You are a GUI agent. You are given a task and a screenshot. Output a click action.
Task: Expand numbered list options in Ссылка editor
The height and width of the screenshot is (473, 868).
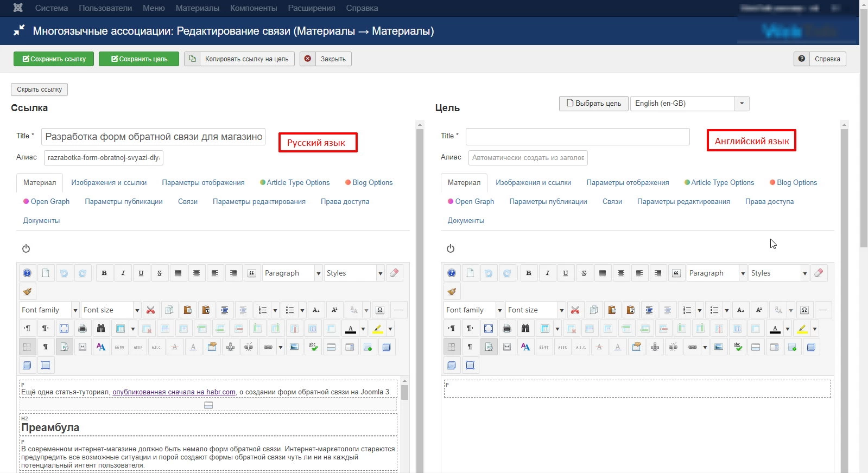[x=275, y=310]
